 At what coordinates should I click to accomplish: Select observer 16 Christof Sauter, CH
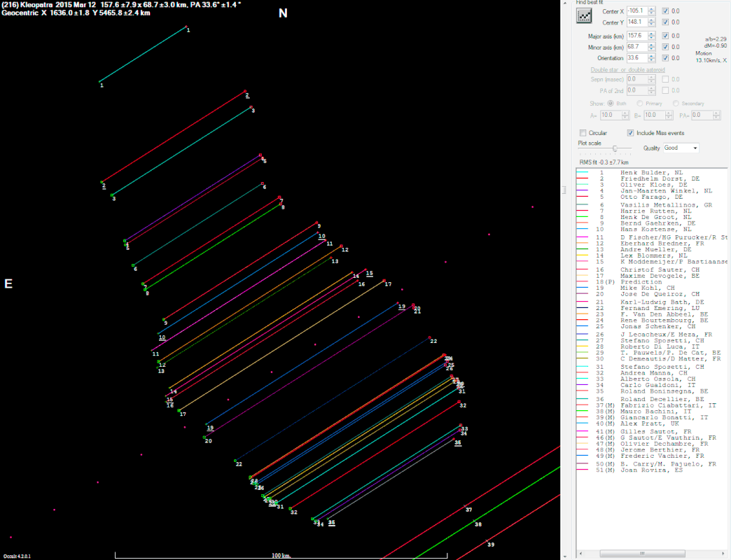(x=651, y=269)
